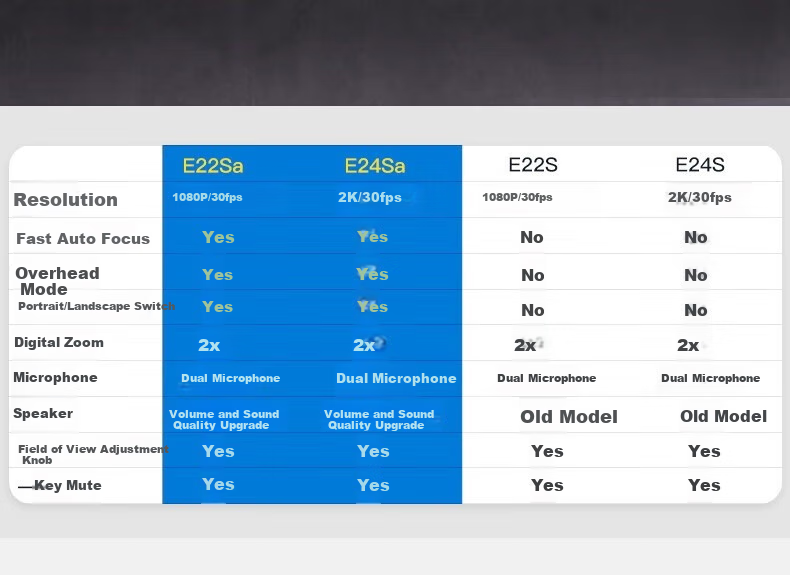790x575 pixels.
Task: Click 1080P/30fps under E22S
Action: click(x=517, y=197)
